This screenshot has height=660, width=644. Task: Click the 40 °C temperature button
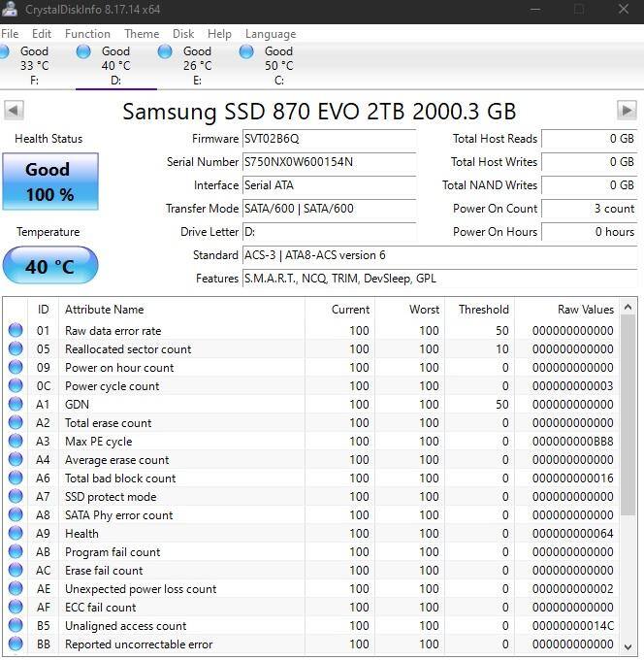50,265
